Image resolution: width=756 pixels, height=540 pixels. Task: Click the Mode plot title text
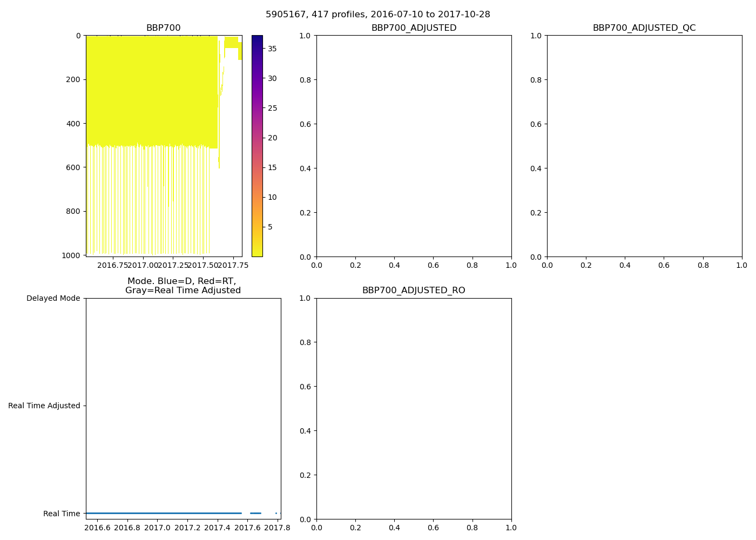pyautogui.click(x=183, y=286)
